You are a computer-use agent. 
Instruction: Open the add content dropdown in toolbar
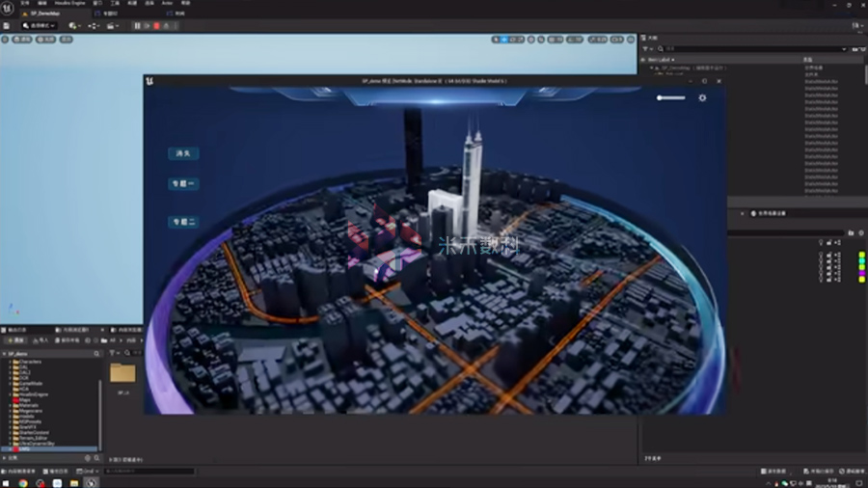[x=74, y=26]
